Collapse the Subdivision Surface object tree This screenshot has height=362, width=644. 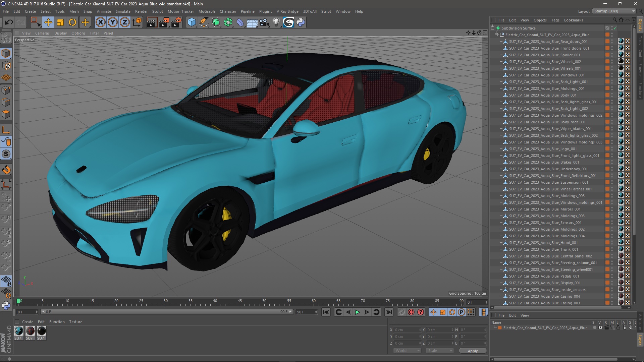tap(493, 28)
